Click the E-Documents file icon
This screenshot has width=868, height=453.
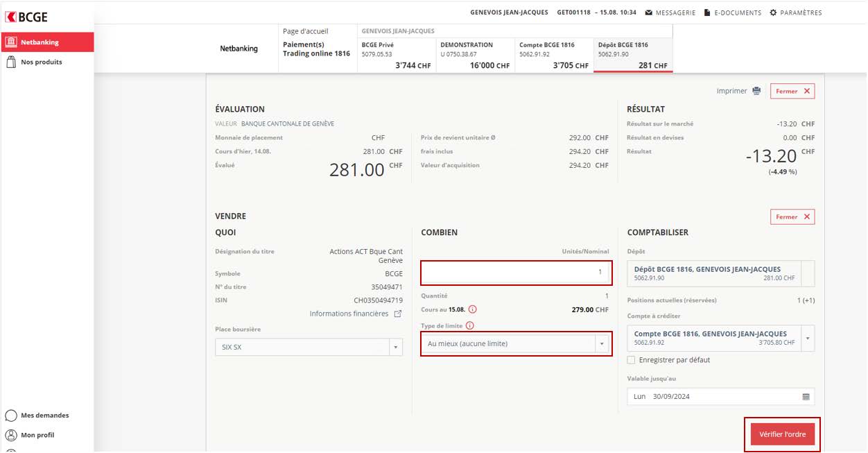(707, 12)
